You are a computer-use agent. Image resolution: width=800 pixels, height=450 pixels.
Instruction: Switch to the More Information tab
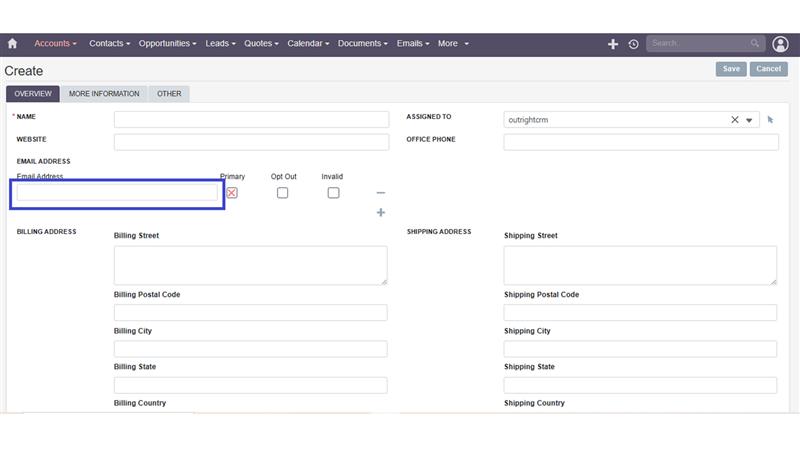(x=104, y=94)
